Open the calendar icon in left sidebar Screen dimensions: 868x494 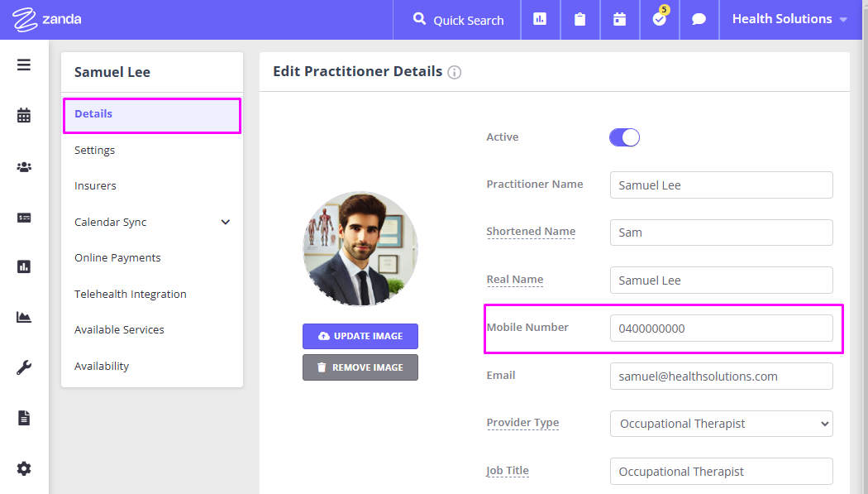click(24, 116)
